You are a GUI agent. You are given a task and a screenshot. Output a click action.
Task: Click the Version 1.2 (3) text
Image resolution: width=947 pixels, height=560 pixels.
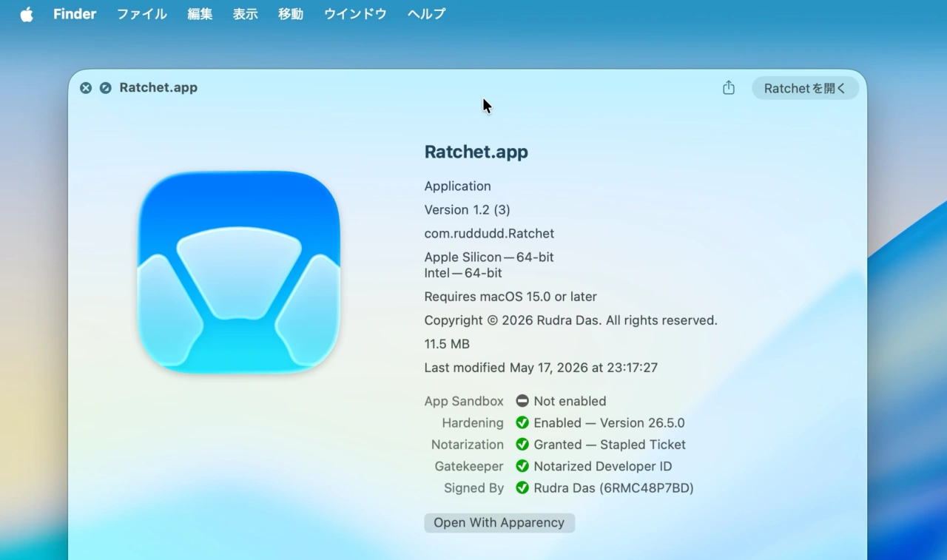468,210
